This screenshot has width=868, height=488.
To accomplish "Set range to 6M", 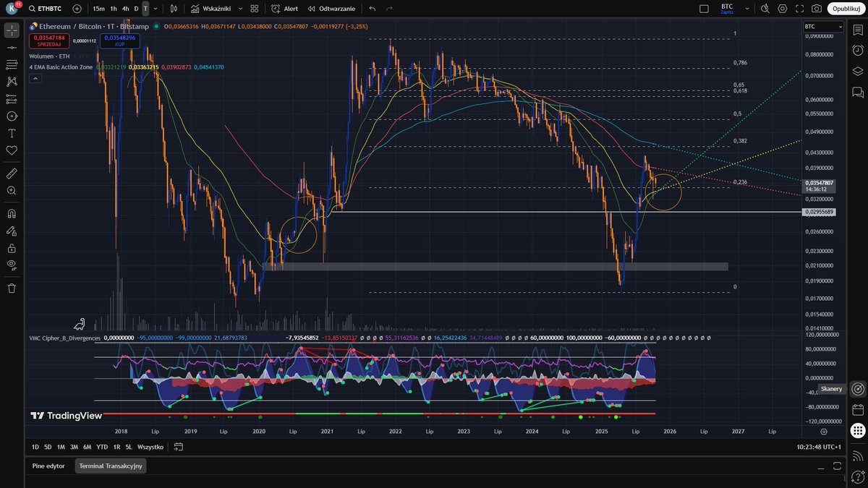I will 88,447.
